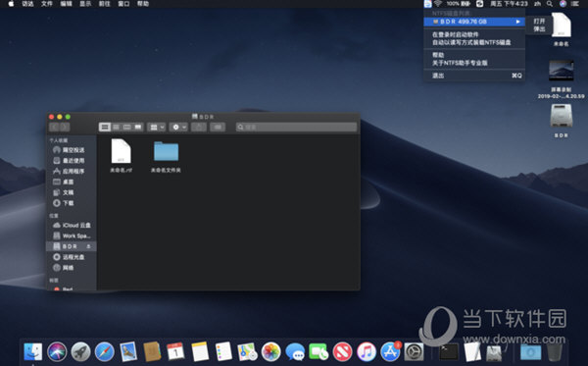Open Maps from the Dock
The width and height of the screenshot is (588, 366).
click(x=248, y=352)
